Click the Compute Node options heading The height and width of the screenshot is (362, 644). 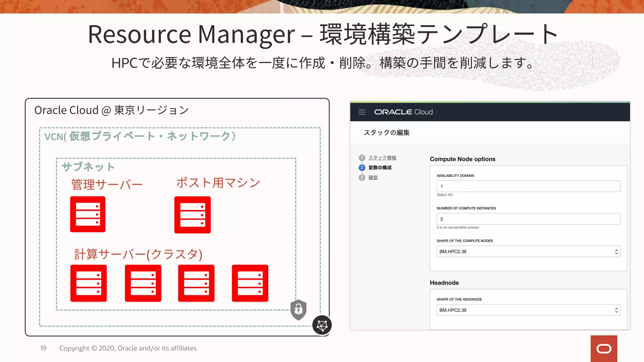point(463,159)
